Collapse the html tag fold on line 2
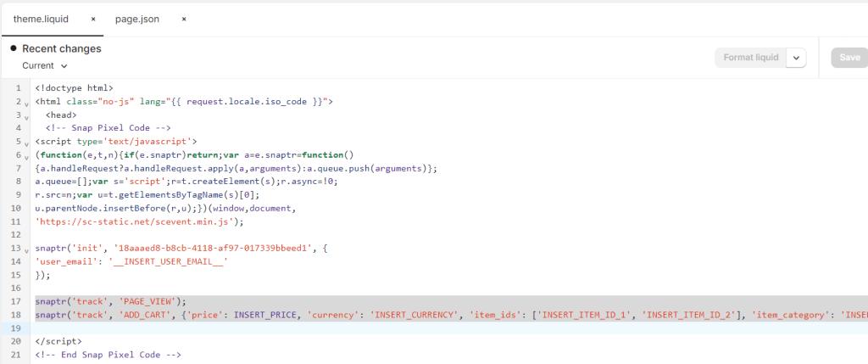The image size is (868, 364). 26,104
